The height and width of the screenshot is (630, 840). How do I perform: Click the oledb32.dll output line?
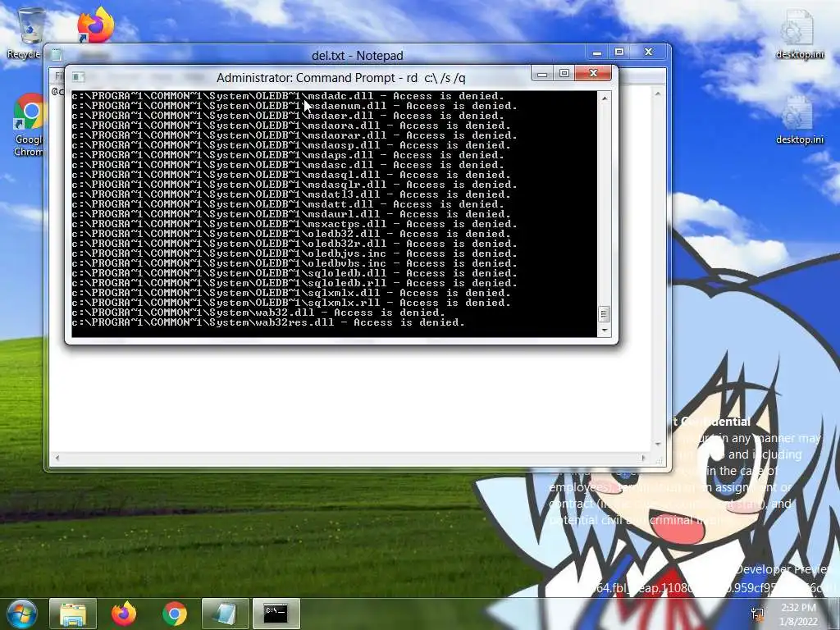[291, 234]
